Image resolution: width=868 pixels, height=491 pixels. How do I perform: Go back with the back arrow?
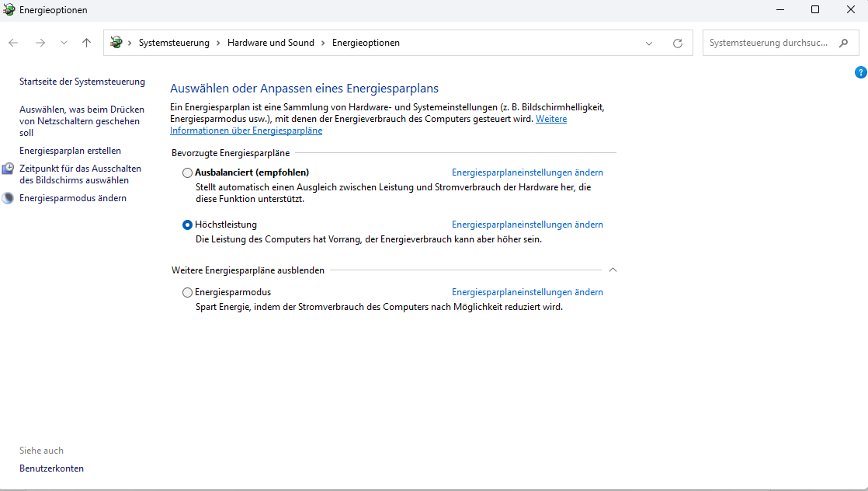click(13, 43)
